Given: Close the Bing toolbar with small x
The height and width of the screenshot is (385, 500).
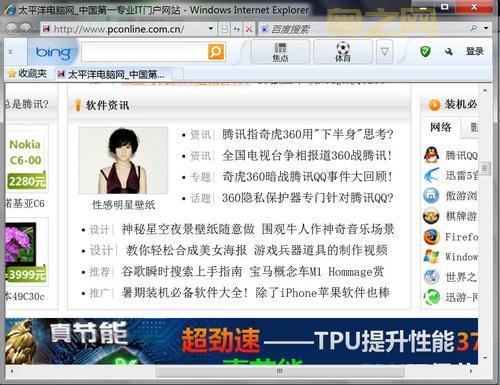Looking at the screenshot, I should click(11, 52).
